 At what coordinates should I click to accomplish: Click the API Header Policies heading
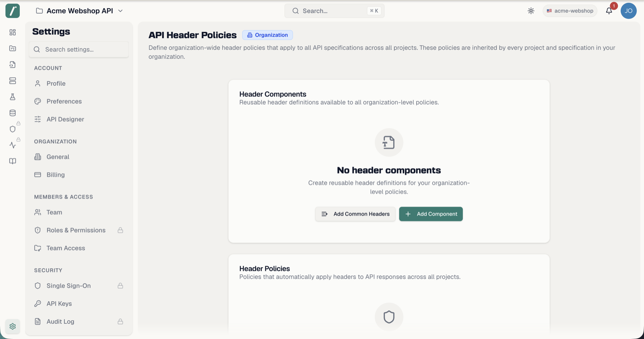192,35
